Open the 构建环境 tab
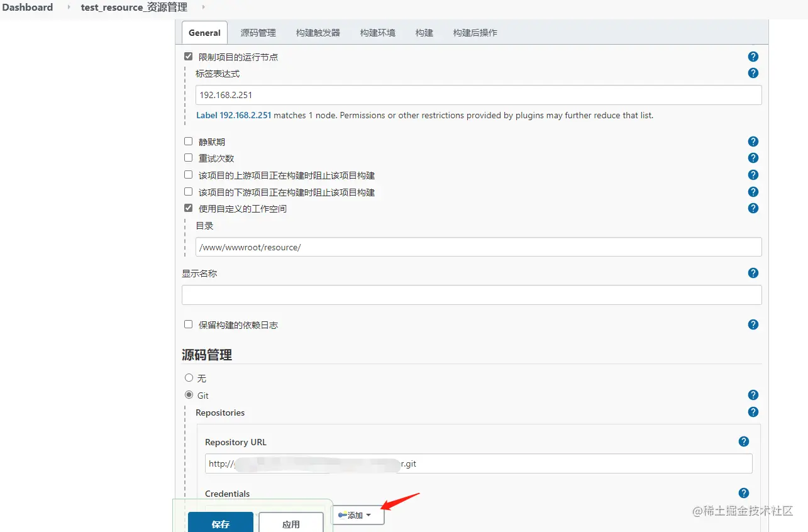Screen dimensions: 808x532 [x=378, y=33]
